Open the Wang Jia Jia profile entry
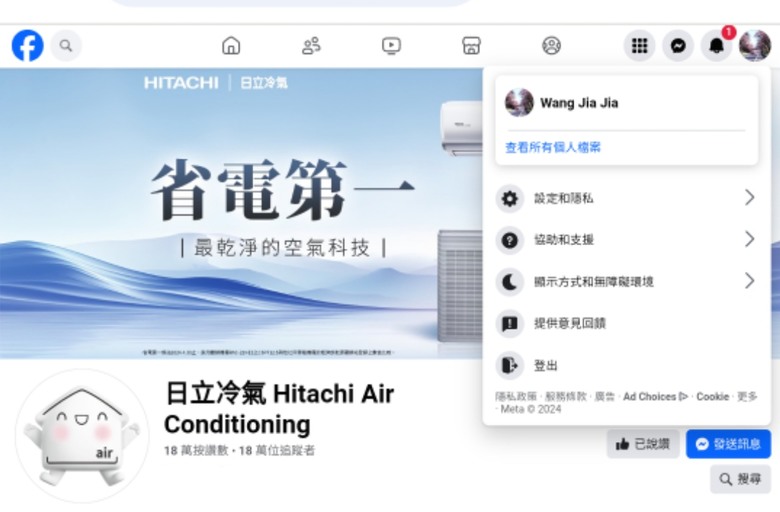780x512 pixels. pos(627,103)
